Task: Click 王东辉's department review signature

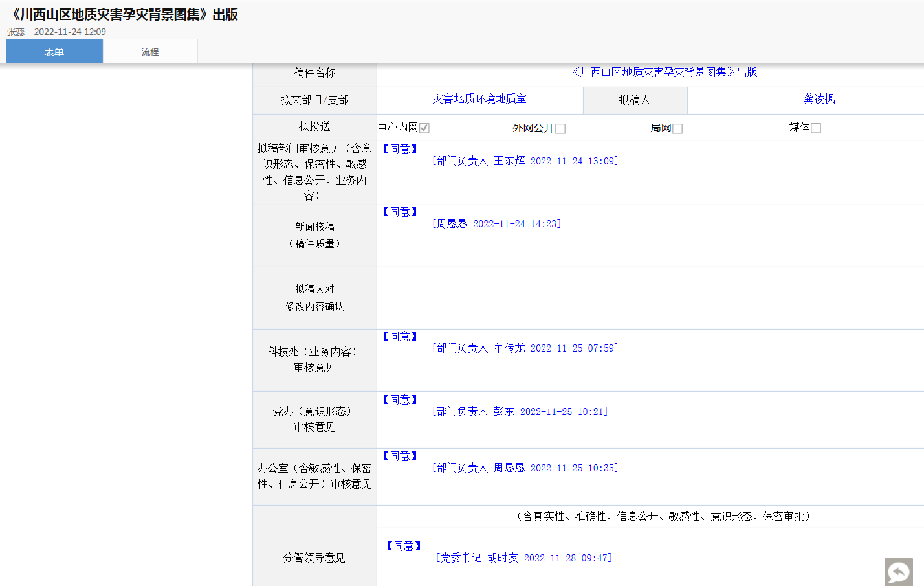Action: (x=525, y=161)
